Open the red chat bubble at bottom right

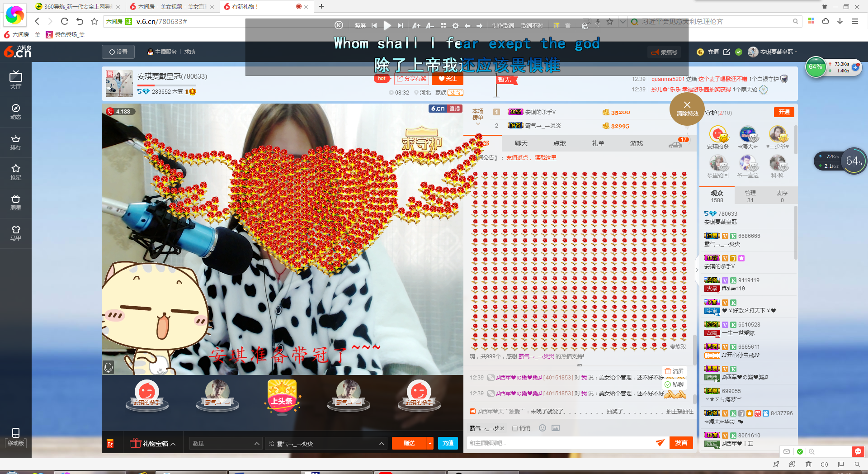858,451
